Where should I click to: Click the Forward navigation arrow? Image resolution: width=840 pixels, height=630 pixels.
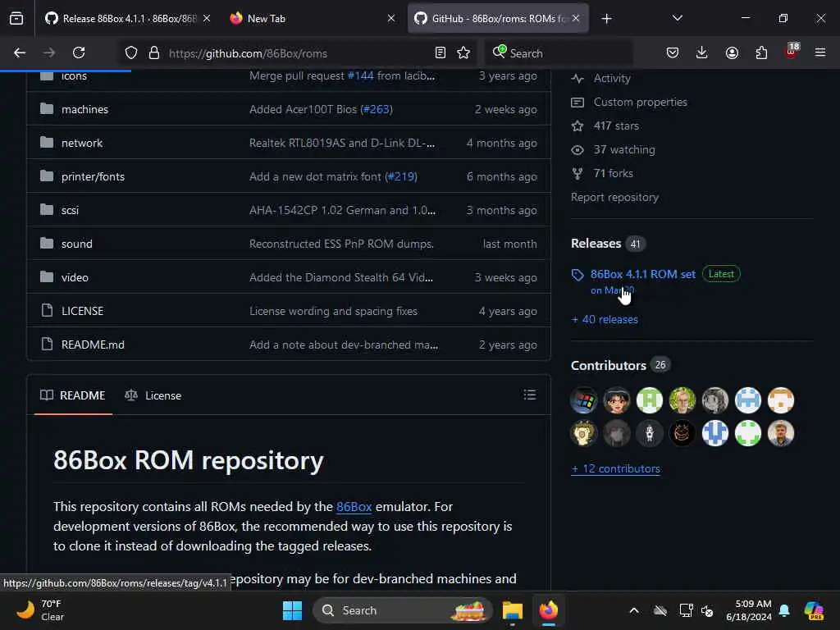coord(49,52)
